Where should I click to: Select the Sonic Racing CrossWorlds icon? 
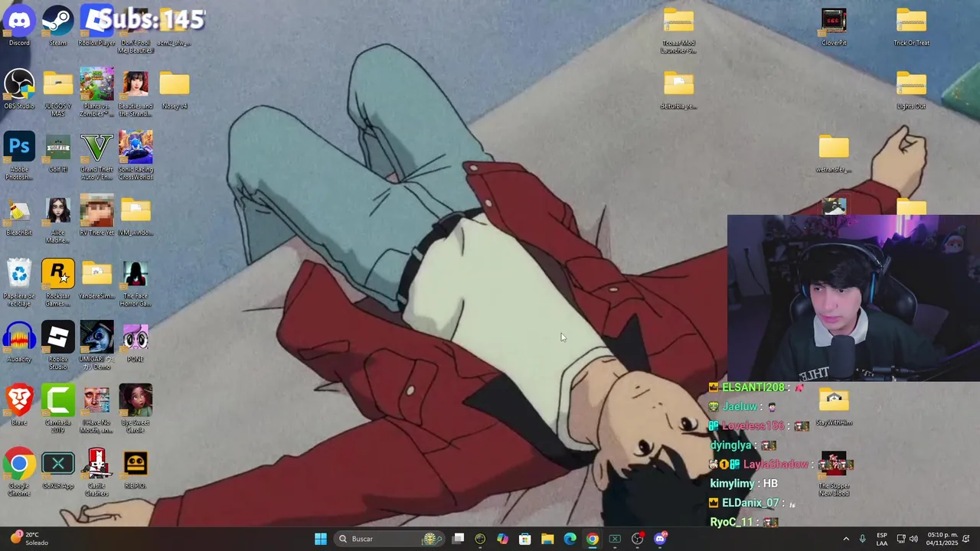click(x=136, y=156)
